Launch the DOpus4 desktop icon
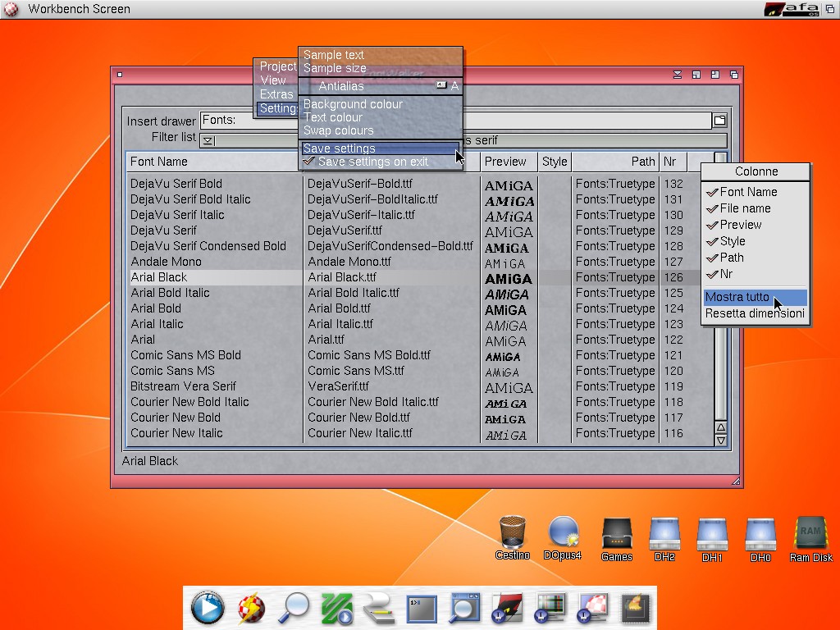840x630 pixels. pos(563,534)
